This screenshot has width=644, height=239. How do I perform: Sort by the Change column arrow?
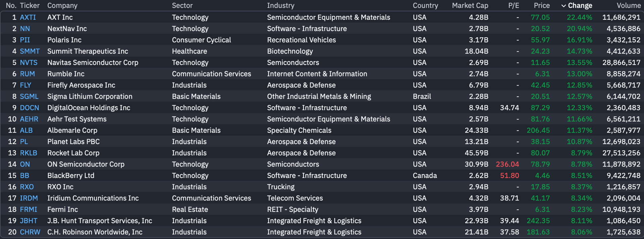coord(564,6)
